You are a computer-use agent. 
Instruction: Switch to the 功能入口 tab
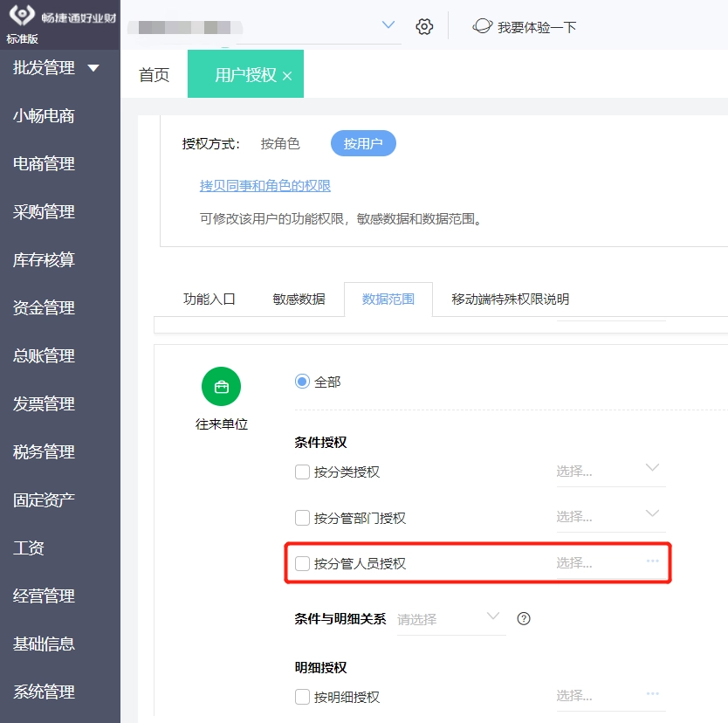(209, 299)
